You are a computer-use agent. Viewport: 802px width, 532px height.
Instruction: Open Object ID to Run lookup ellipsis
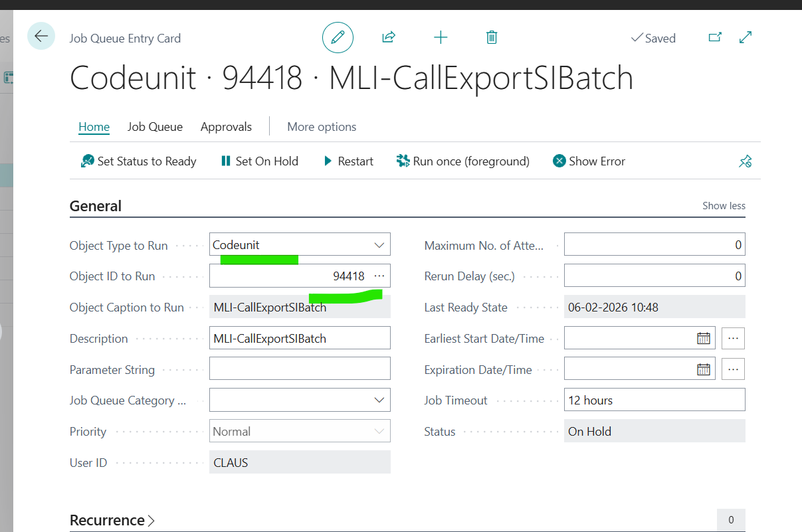pos(379,276)
